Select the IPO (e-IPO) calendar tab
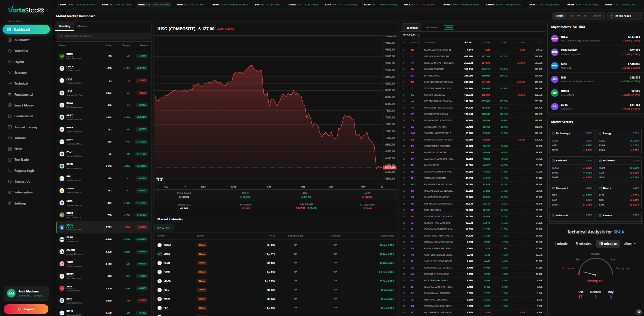Image resolution: width=644 pixels, height=316 pixels. pos(164,228)
